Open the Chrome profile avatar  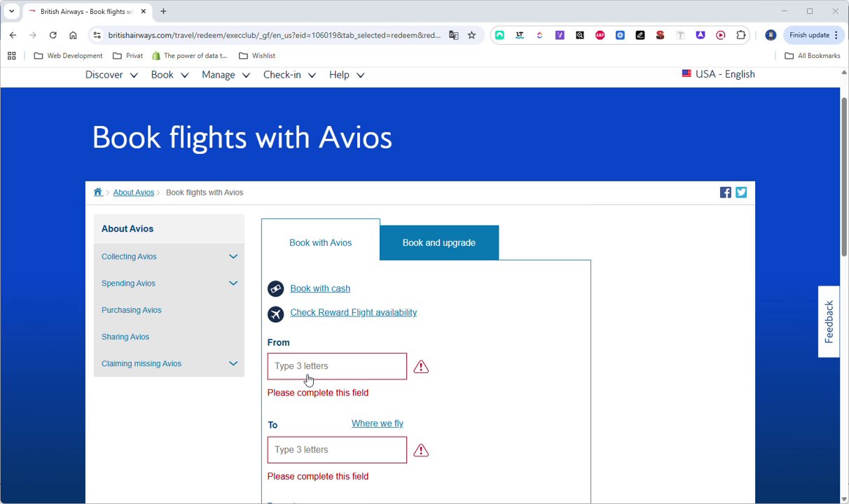tap(771, 35)
